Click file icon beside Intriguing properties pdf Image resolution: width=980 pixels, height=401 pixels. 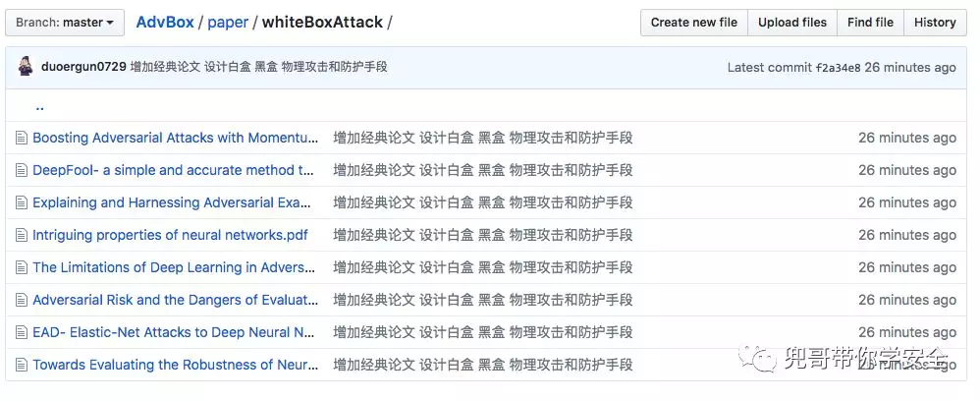pos(22,235)
